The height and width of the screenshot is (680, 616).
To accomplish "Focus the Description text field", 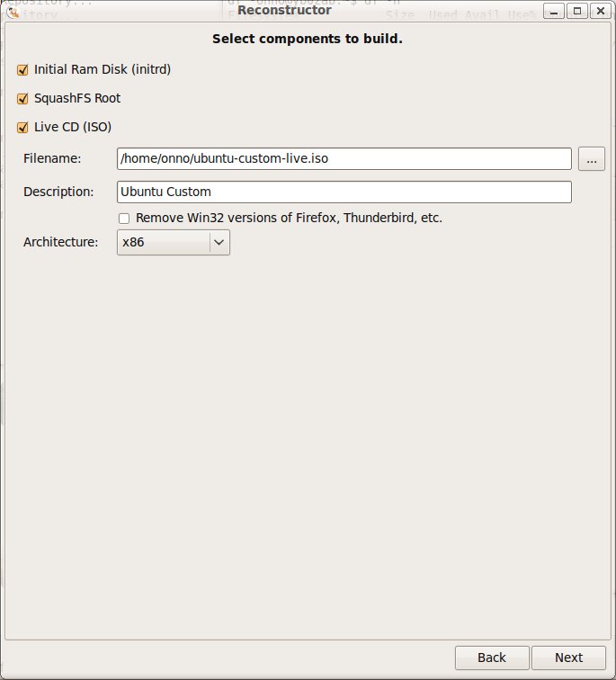I will [x=344, y=192].
